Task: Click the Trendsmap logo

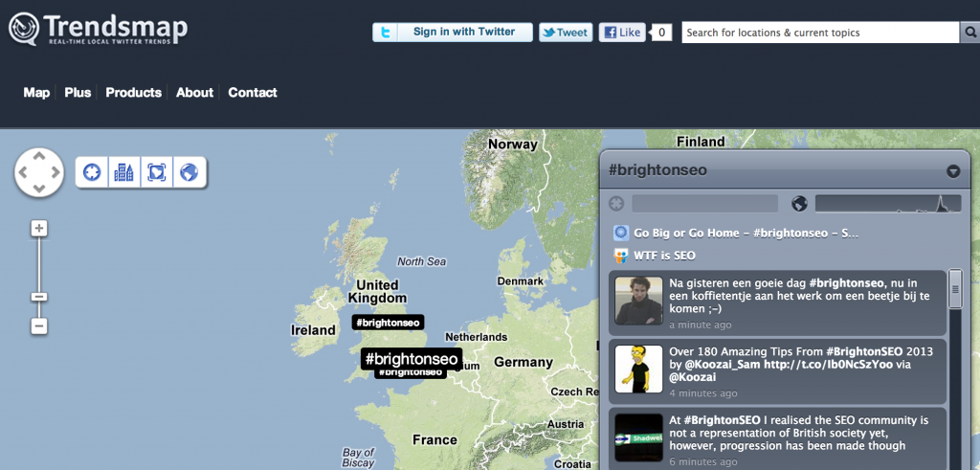Action: (99, 30)
